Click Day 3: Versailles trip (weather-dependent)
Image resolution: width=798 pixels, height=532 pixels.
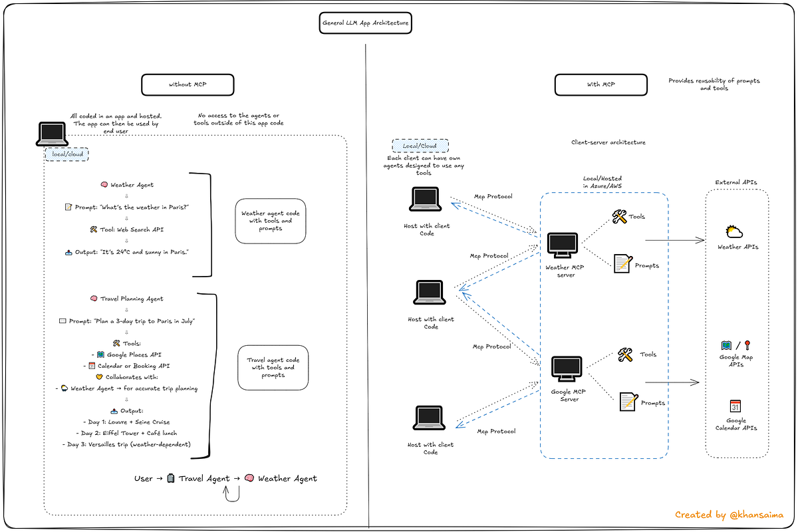click(126, 444)
